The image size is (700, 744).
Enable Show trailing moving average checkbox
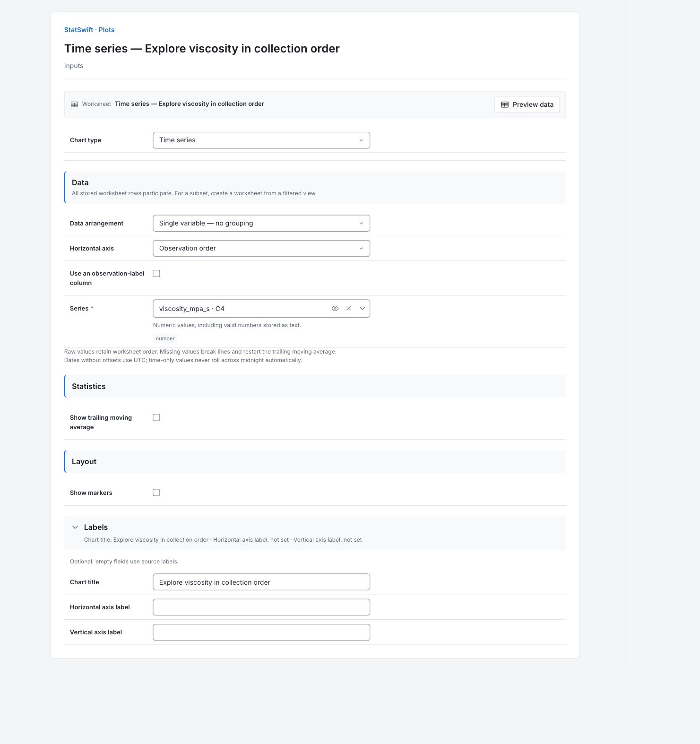point(156,417)
